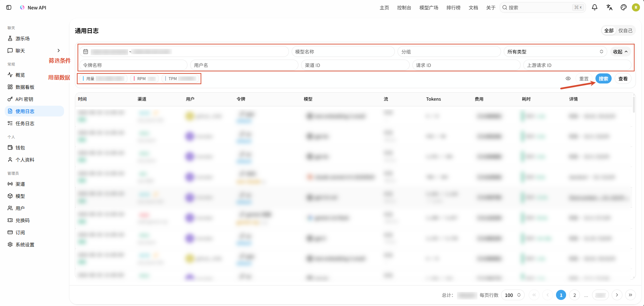
Task: Open 钱包 in sidebar
Action: pyautogui.click(x=34, y=148)
